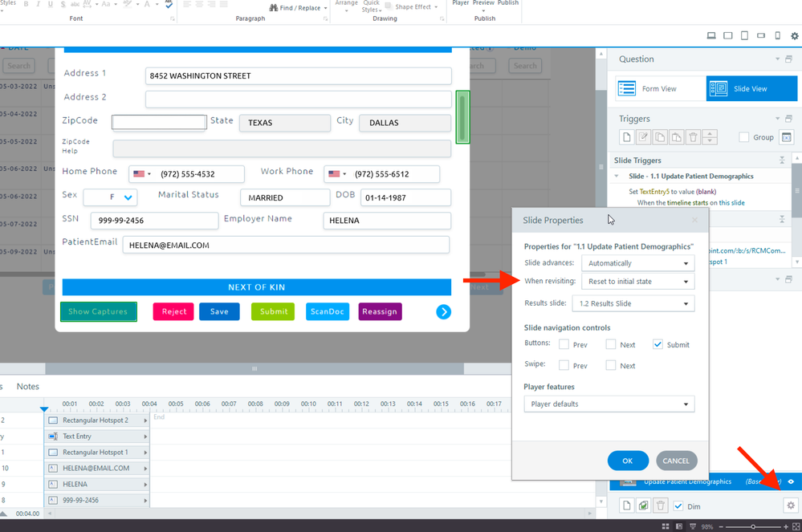This screenshot has height=532, width=802.
Task: Collapse Slide Triggers section icon
Action: click(782, 160)
